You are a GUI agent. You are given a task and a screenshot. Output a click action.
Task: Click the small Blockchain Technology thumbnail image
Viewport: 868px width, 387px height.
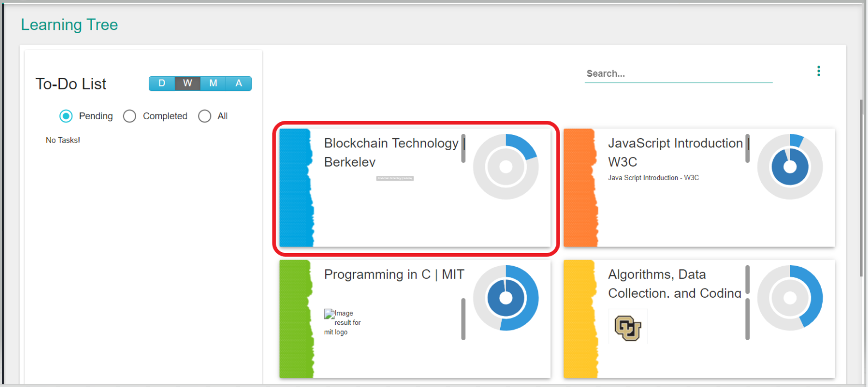(x=395, y=179)
